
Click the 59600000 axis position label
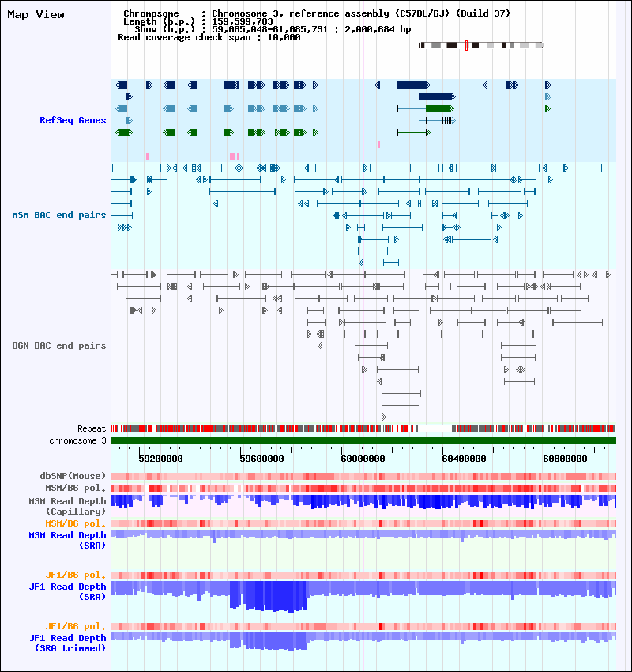click(261, 459)
